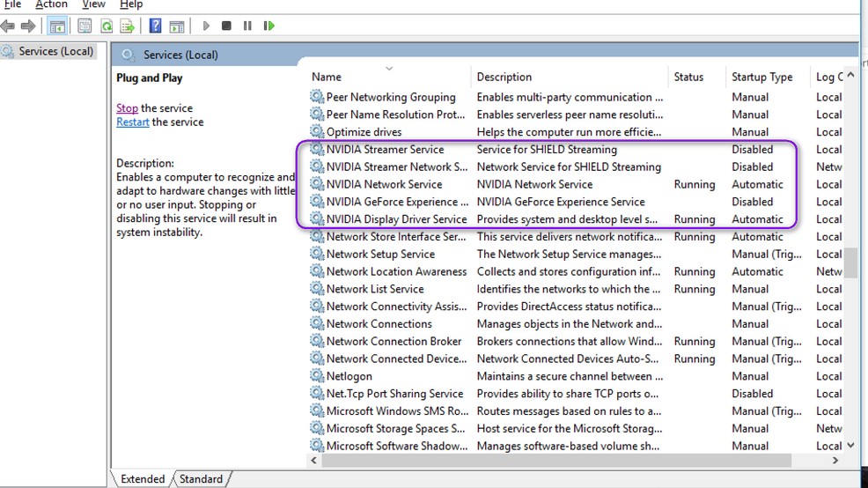
Task: Switch to the Extended tab
Action: pos(143,479)
